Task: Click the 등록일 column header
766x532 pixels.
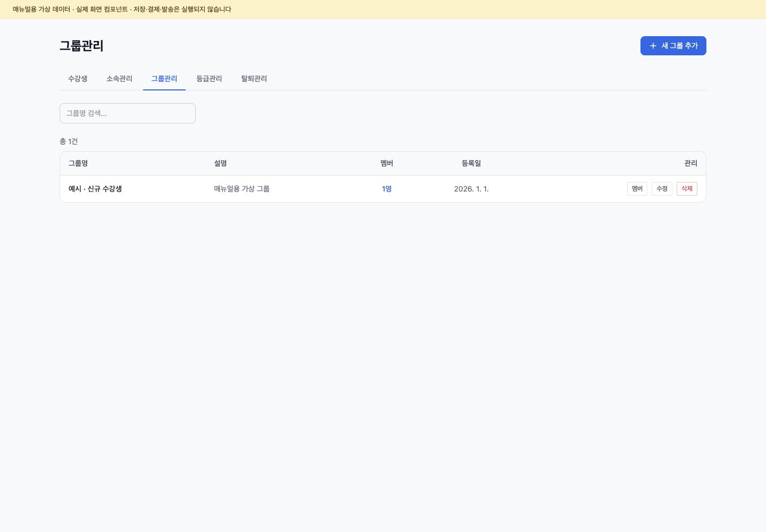Action: point(471,163)
